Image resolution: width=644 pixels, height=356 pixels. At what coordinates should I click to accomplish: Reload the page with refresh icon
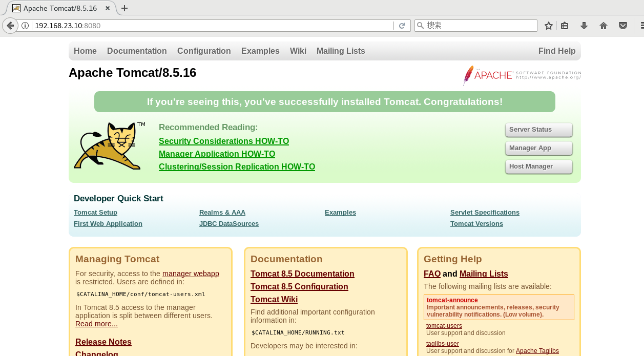click(x=402, y=26)
